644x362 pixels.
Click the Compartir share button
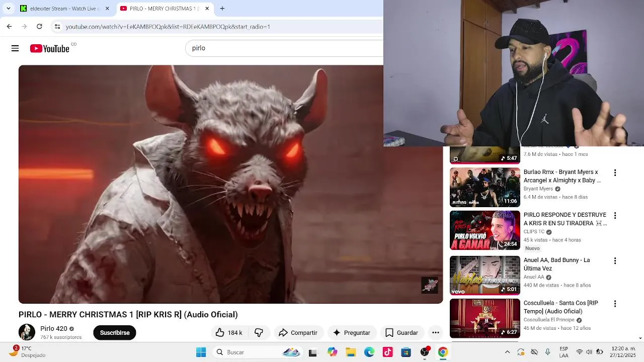(x=298, y=332)
